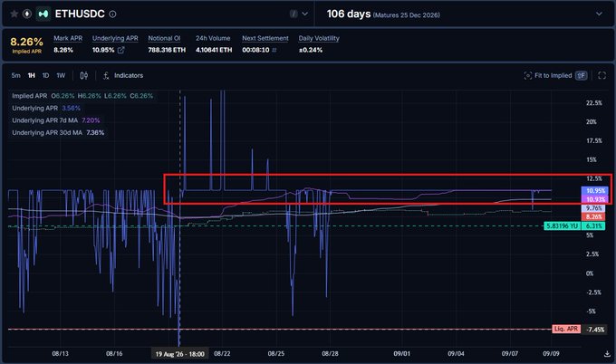Click the Fit to Implied target icon
The width and height of the screenshot is (616, 364).
pyautogui.click(x=528, y=75)
